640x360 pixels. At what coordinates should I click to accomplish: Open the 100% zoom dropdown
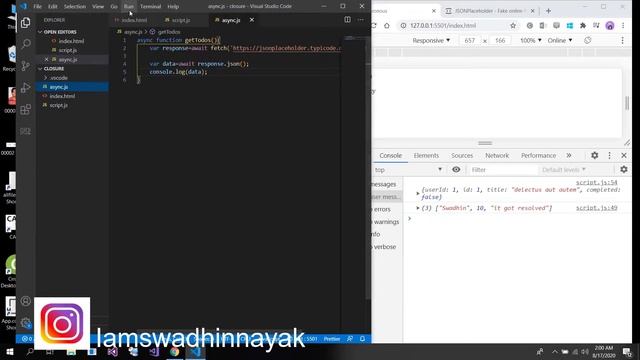(x=531, y=40)
